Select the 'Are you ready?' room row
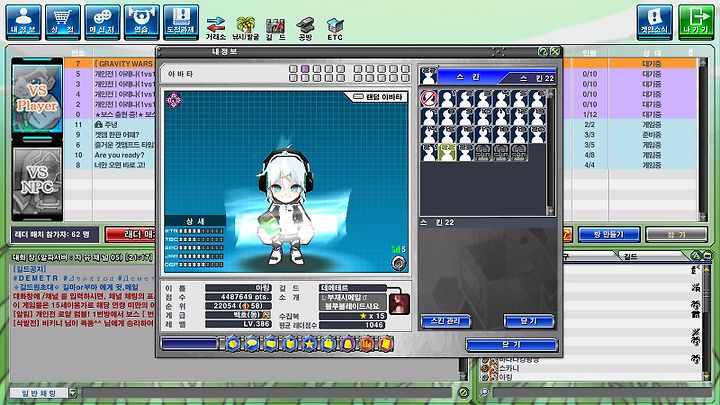The width and height of the screenshot is (720, 405). (x=110, y=155)
